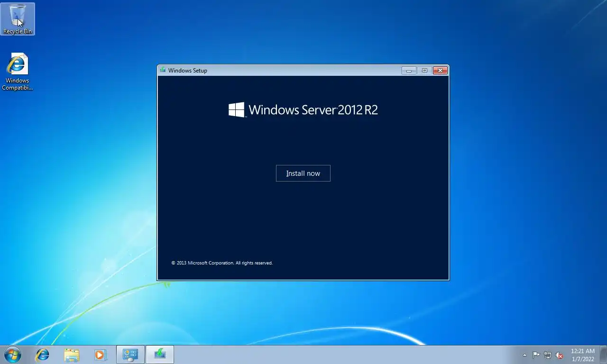
Task: Open network status tray icon
Action: click(x=548, y=355)
